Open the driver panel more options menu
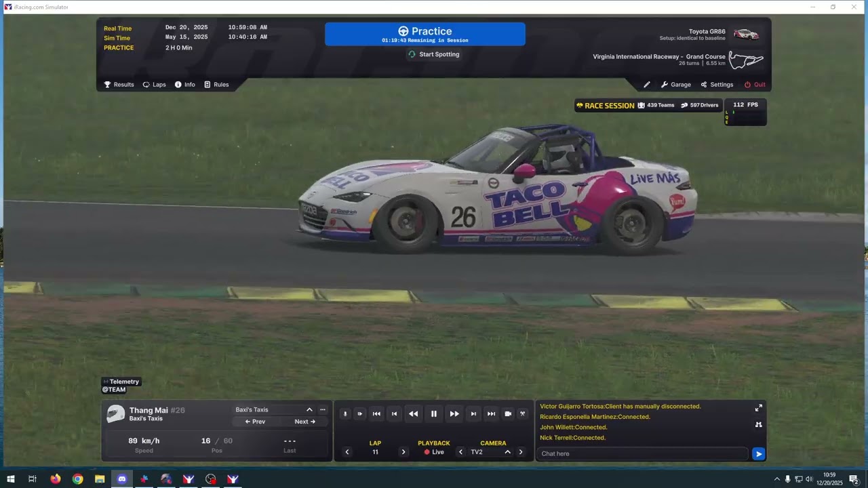Viewport: 868px width, 488px height. (323, 409)
